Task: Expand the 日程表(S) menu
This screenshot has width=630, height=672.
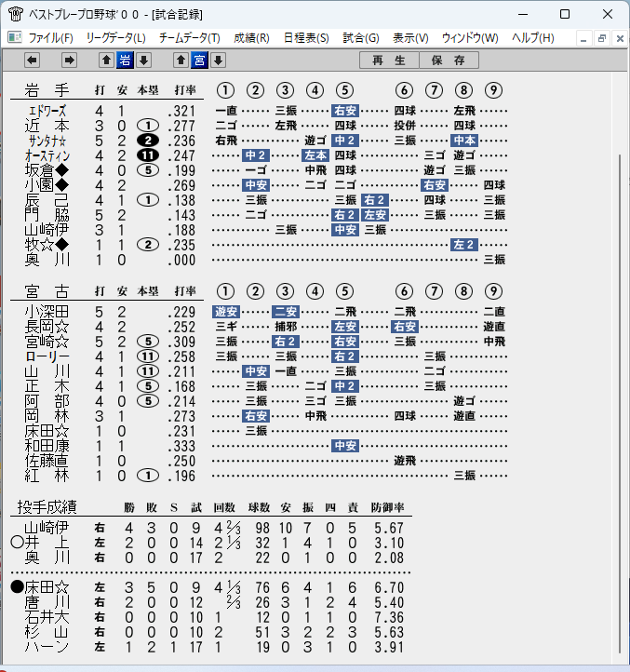Action: pyautogui.click(x=306, y=38)
